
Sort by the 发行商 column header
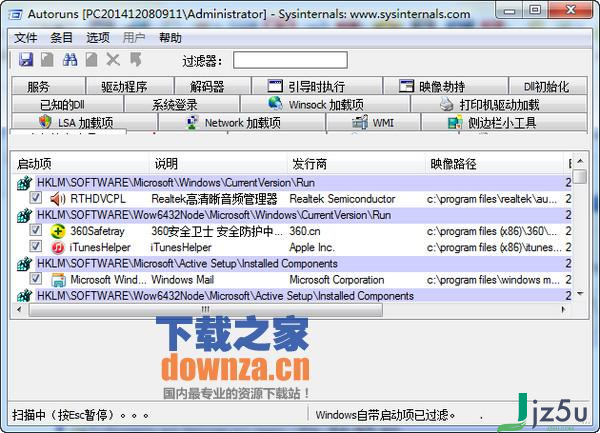point(356,164)
